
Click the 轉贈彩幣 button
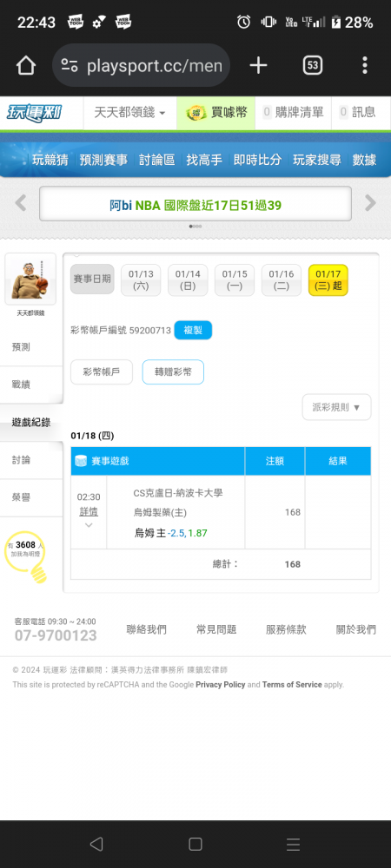[173, 372]
